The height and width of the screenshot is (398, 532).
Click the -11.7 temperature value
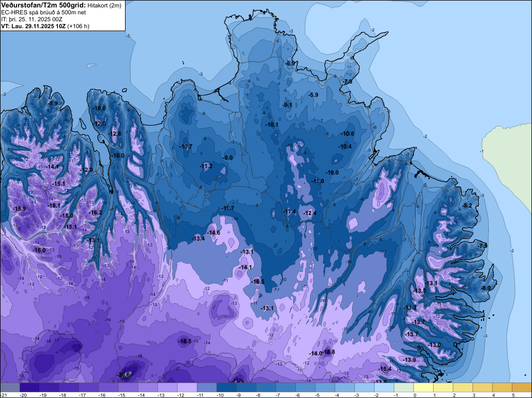pos(228,208)
